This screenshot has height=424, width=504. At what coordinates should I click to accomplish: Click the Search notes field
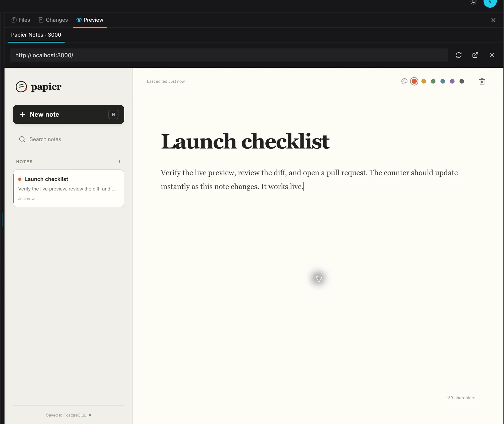tap(68, 139)
